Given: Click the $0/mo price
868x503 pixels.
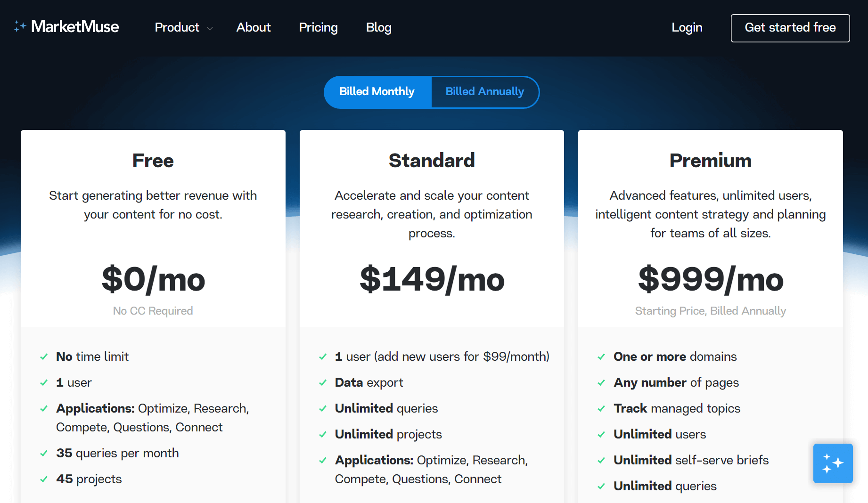Looking at the screenshot, I should (153, 279).
